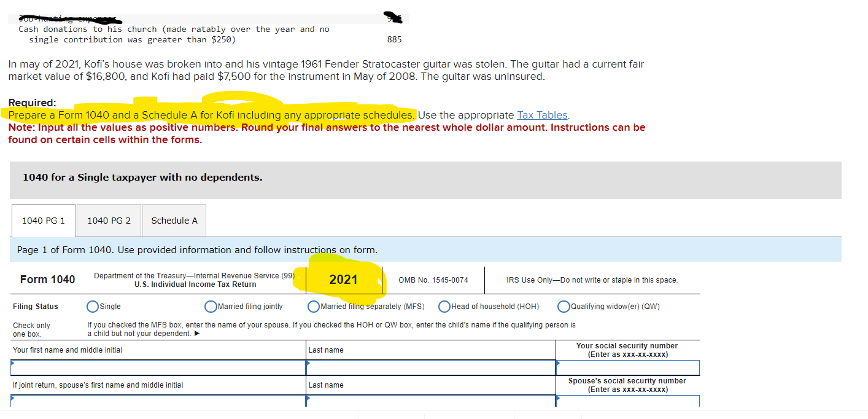Click the taxpayer Last name field

coord(430,367)
